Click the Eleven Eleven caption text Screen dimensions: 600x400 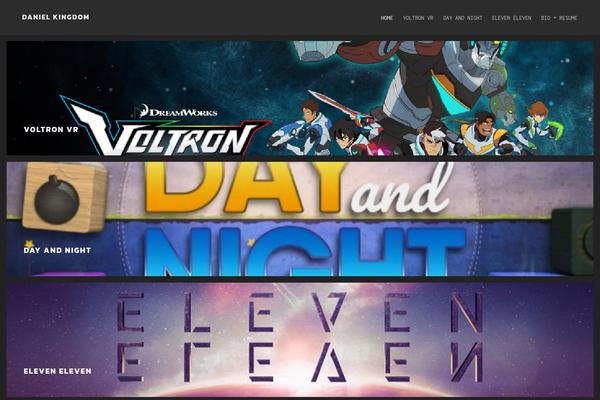pos(58,371)
